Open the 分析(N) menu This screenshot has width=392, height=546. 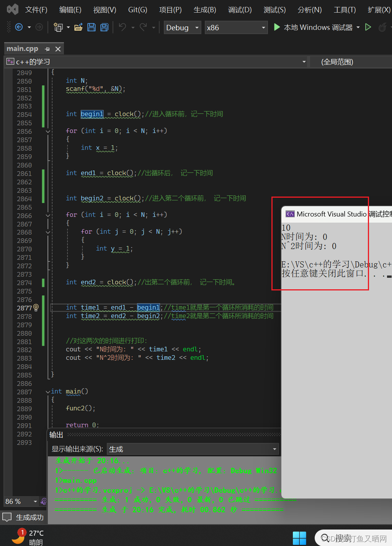pos(310,10)
